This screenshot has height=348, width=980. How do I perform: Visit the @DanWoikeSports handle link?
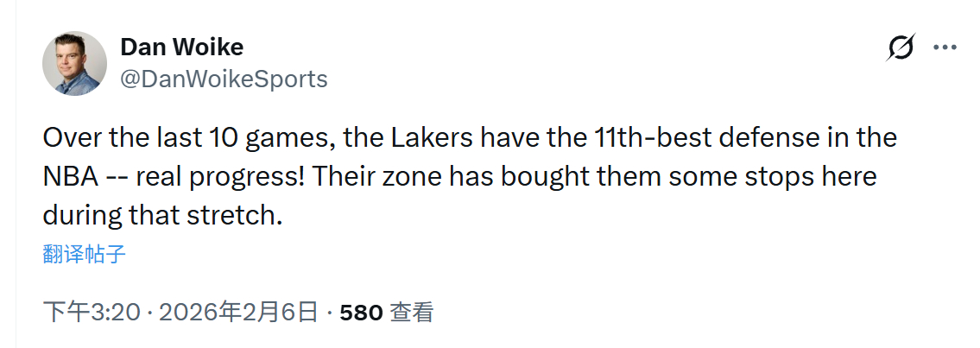click(x=224, y=79)
